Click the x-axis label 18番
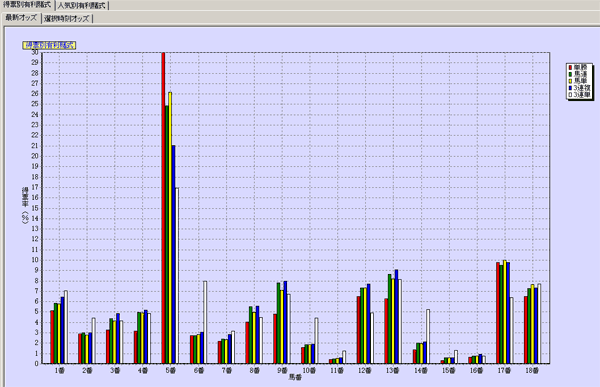Image resolution: width=600 pixels, height=387 pixels. point(532,371)
